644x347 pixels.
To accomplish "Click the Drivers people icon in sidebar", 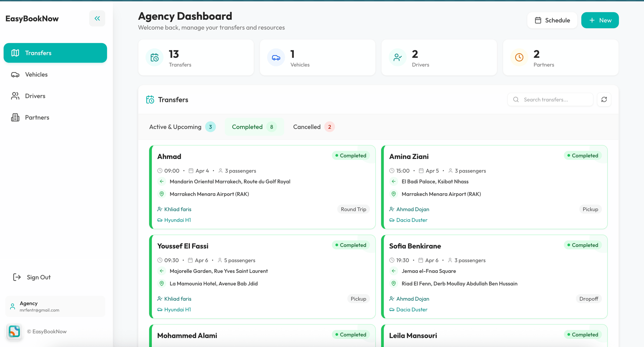I will 15,96.
